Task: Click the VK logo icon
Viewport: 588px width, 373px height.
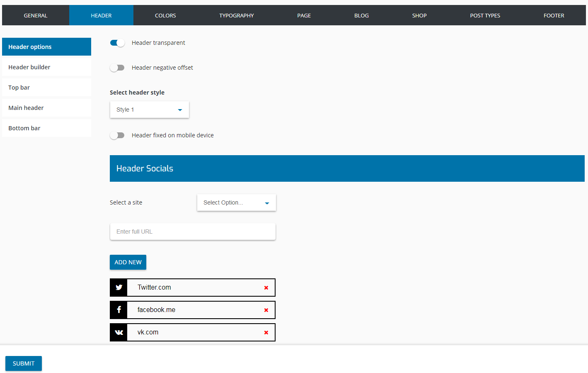Action: [119, 332]
